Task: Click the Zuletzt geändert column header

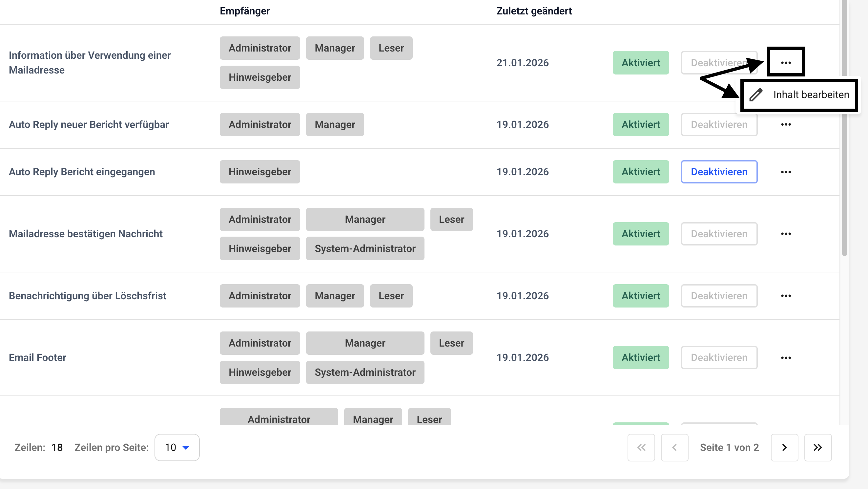Action: click(534, 11)
